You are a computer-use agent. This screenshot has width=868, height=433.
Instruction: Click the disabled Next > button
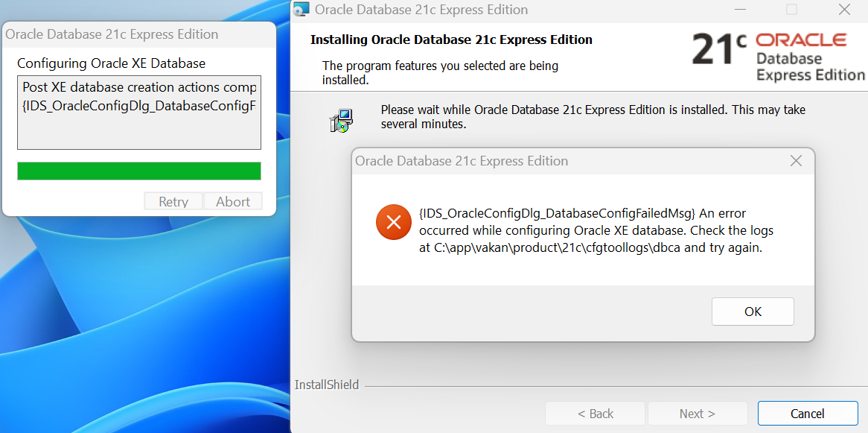coord(698,414)
